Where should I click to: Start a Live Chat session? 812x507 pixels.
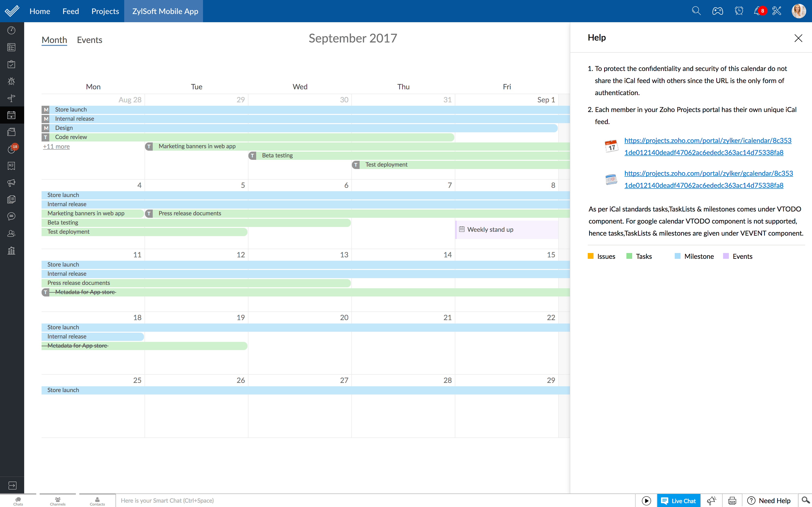tap(678, 500)
